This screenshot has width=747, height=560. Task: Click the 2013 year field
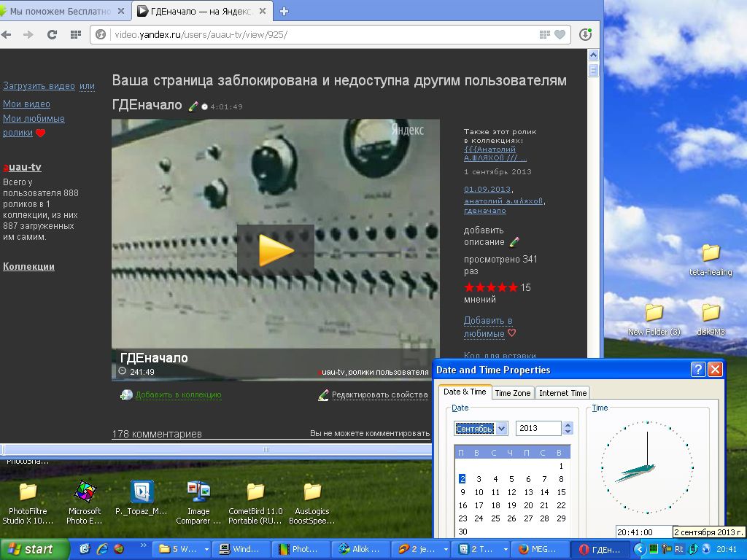click(538, 428)
